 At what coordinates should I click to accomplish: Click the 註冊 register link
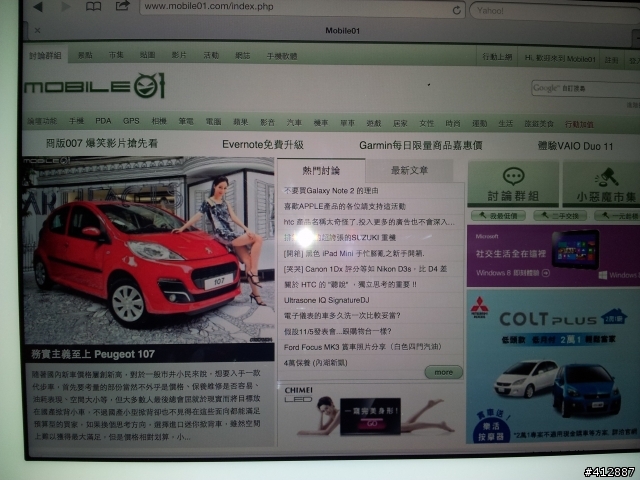click(x=611, y=60)
